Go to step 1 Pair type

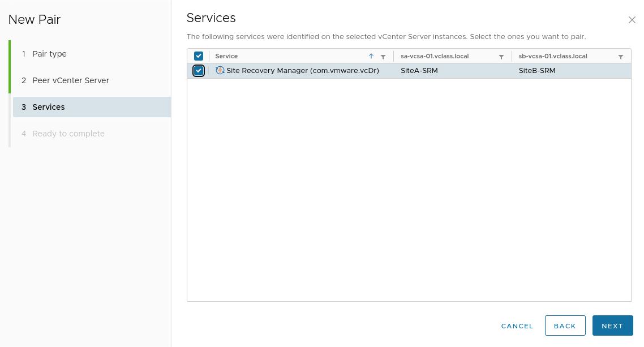point(49,54)
